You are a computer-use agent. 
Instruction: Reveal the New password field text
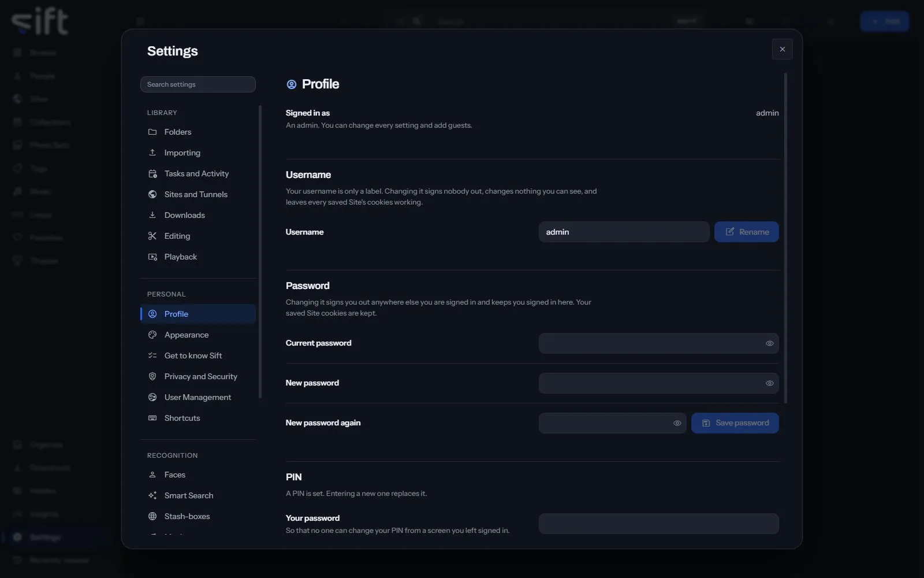[x=769, y=383]
